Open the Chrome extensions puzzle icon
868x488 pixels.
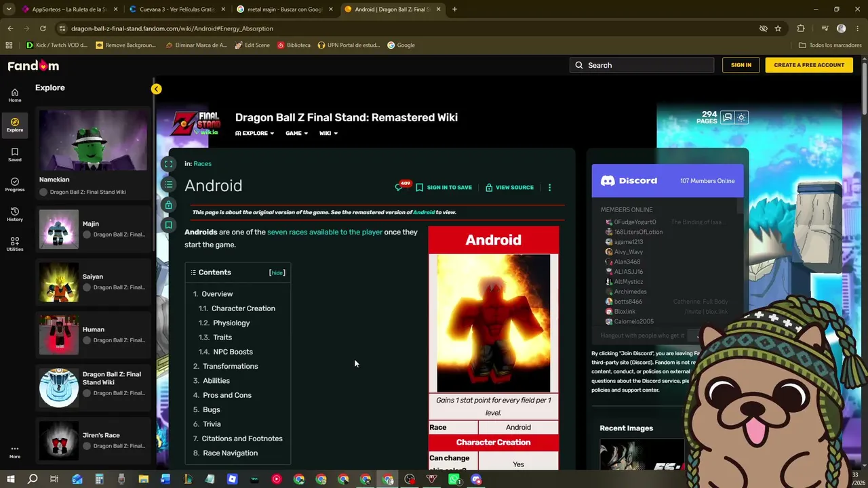tap(801, 28)
